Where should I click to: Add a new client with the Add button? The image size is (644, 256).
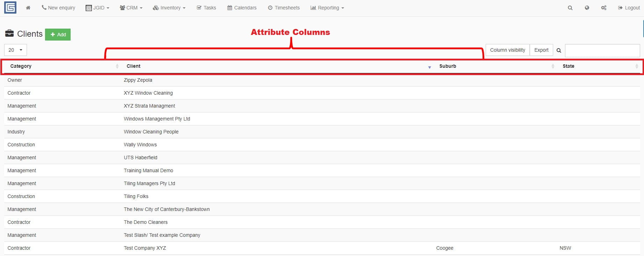coord(58,35)
